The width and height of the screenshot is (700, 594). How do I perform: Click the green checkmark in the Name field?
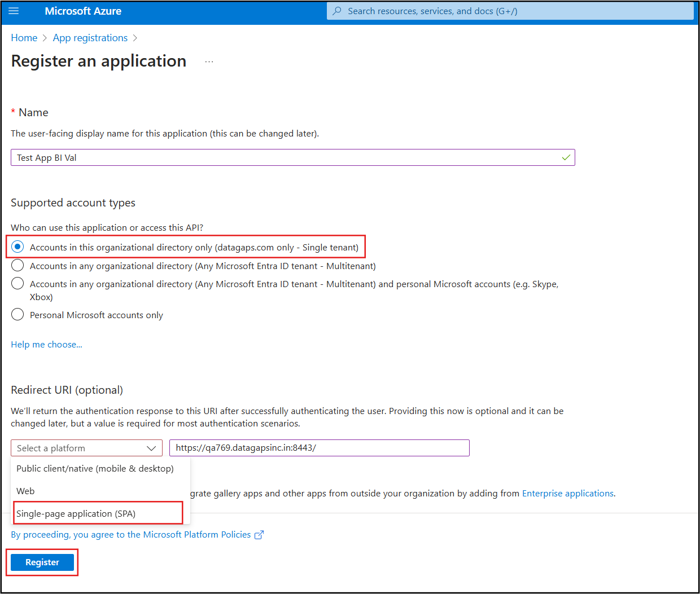[566, 157]
